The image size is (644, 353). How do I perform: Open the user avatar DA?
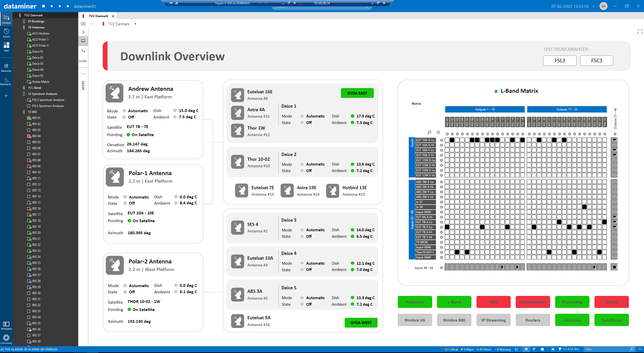(x=603, y=6)
